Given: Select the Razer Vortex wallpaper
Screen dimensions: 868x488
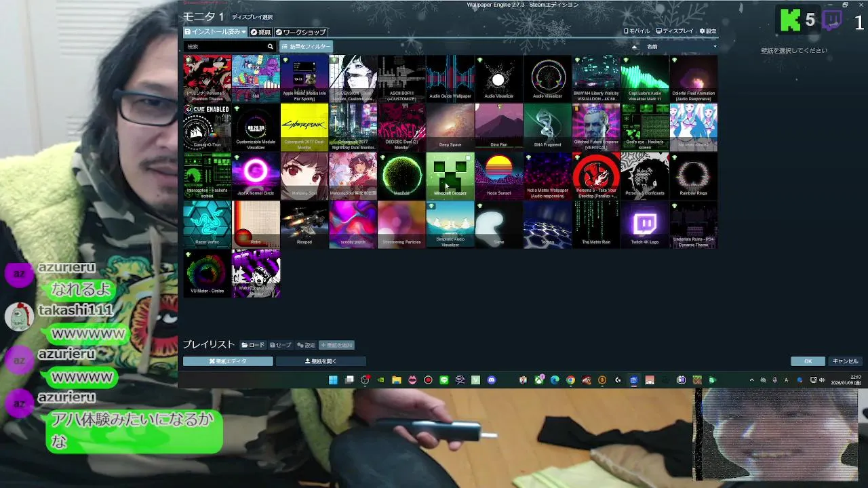Looking at the screenshot, I should [x=207, y=224].
